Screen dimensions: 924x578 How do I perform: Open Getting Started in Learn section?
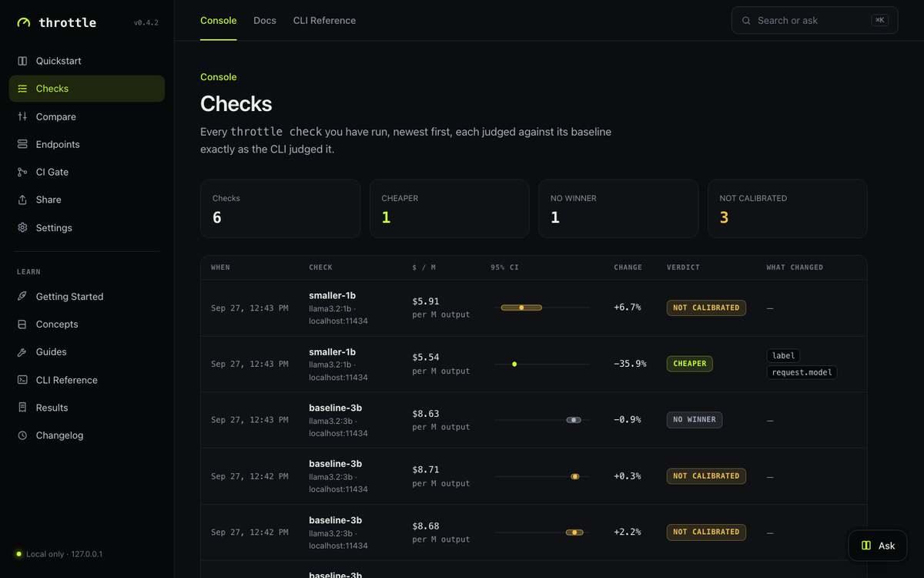(x=87, y=296)
